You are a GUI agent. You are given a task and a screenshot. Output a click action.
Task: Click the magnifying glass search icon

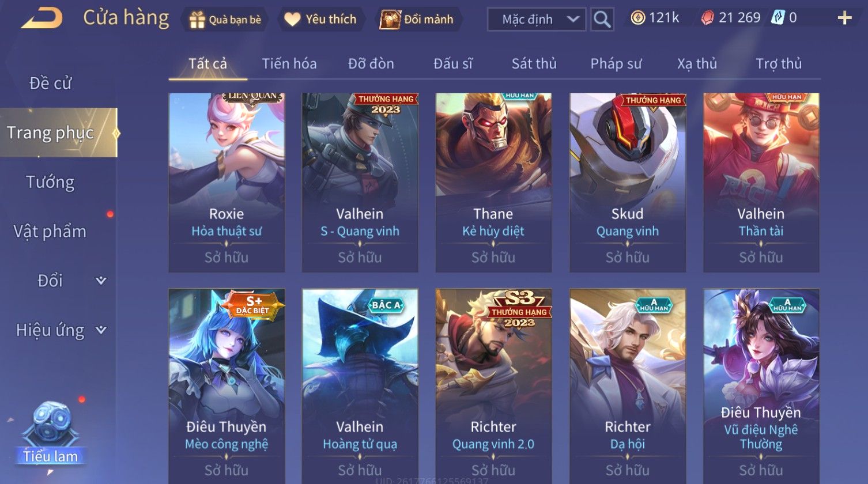point(602,20)
